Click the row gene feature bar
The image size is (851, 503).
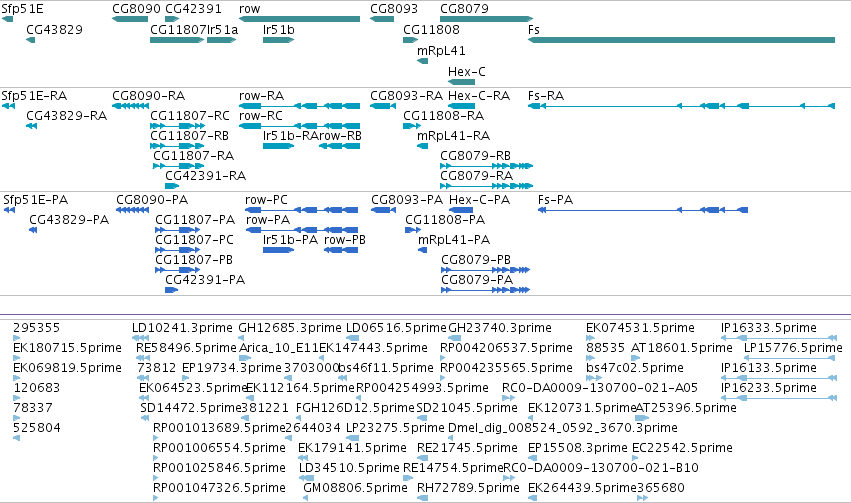point(299,19)
